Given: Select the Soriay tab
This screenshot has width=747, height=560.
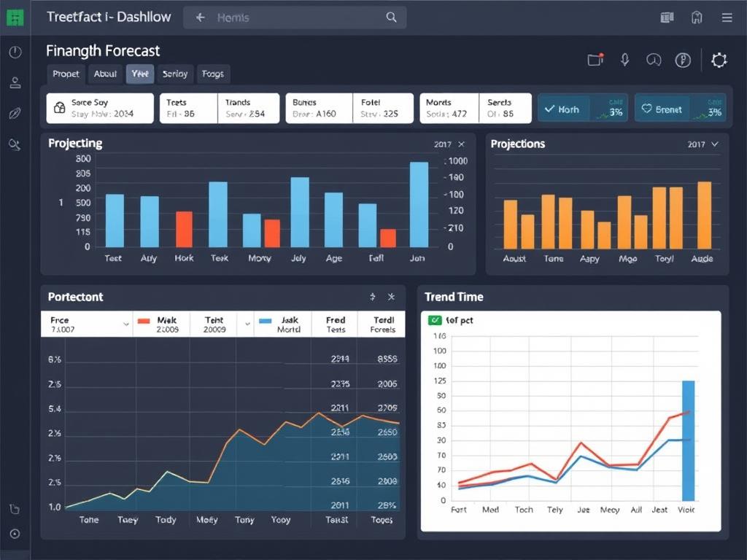Looking at the screenshot, I should point(175,74).
